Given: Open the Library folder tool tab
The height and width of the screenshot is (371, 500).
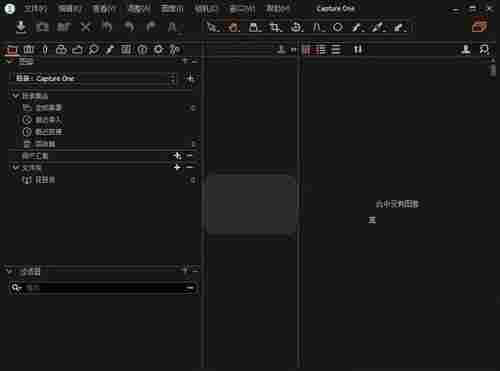Looking at the screenshot, I should point(12,50).
